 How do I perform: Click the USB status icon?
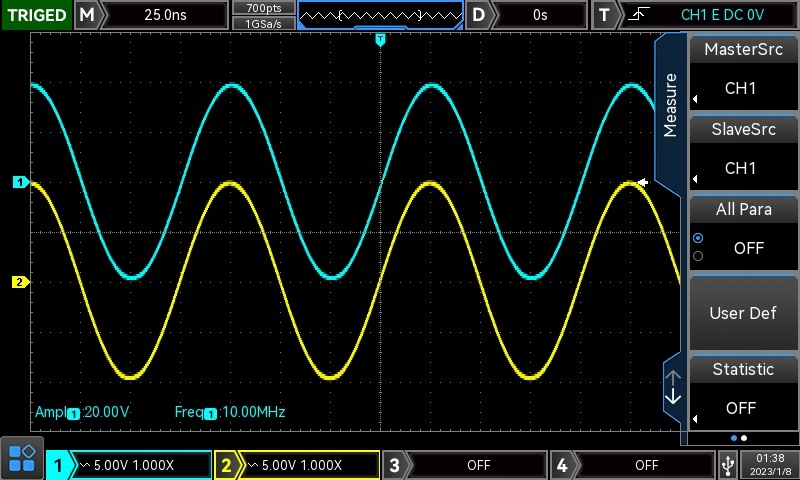point(728,465)
